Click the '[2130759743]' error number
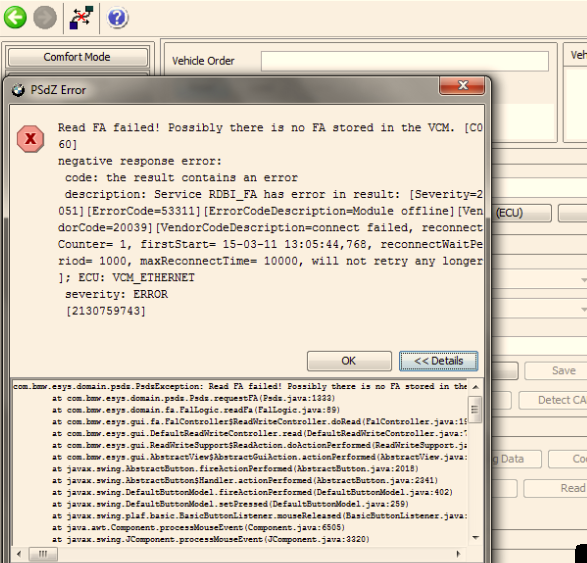 [x=106, y=311]
